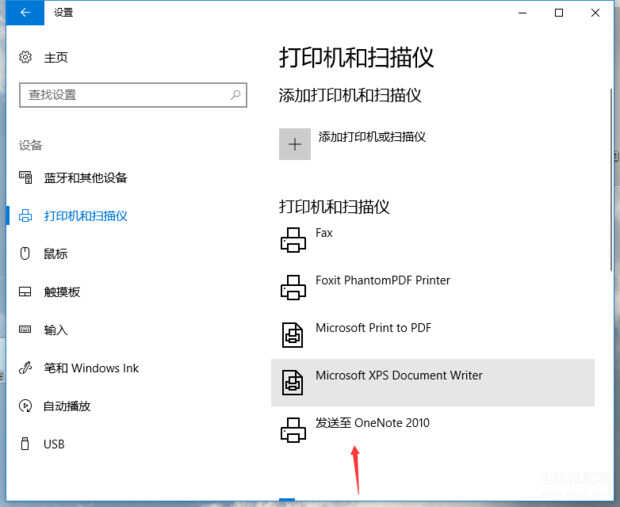Click the Fax printer icon
The width and height of the screenshot is (620, 507).
[293, 240]
